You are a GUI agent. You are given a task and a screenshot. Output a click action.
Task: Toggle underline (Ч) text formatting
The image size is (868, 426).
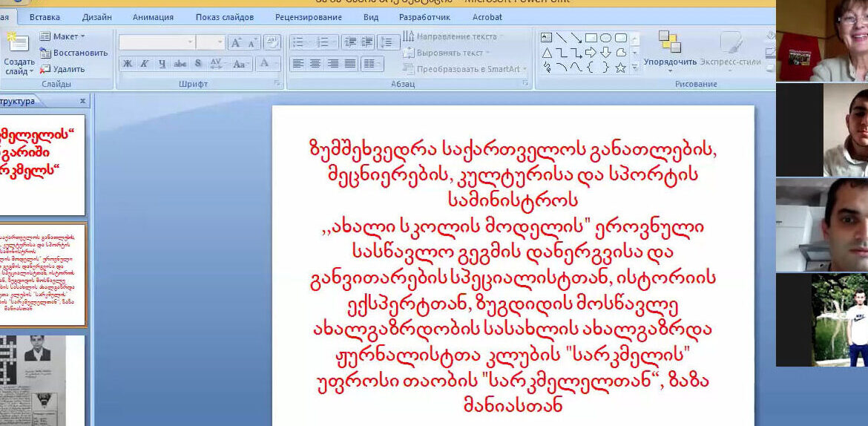click(x=162, y=64)
